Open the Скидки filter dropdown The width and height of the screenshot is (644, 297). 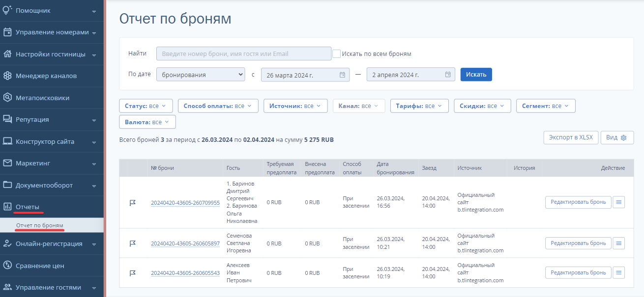point(482,106)
